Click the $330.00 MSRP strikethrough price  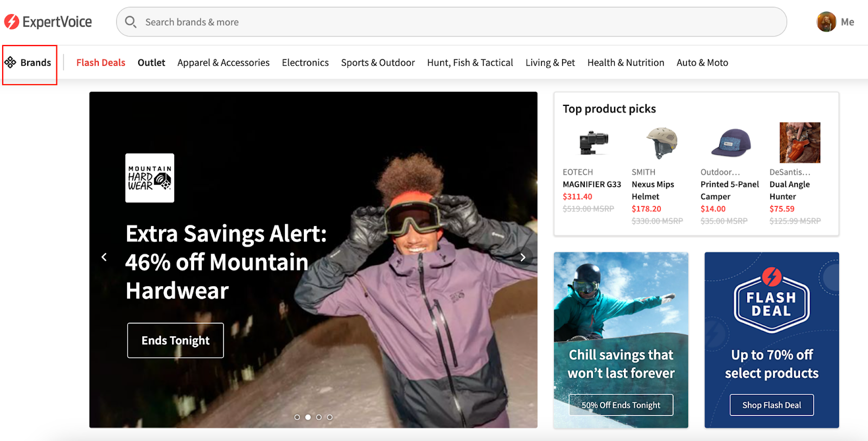point(657,222)
